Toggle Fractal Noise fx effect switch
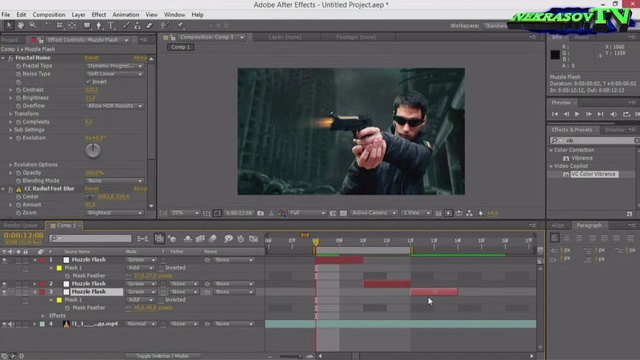640x360 pixels. (11, 58)
